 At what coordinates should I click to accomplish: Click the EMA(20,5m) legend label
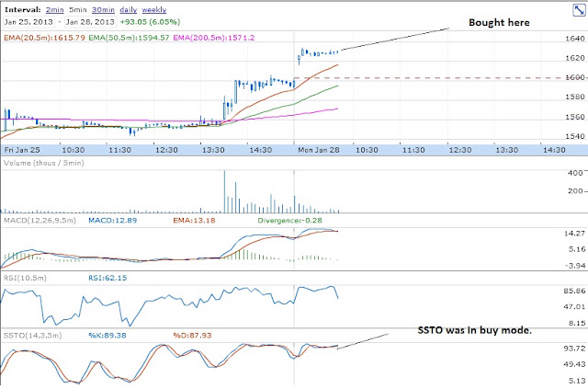44,38
